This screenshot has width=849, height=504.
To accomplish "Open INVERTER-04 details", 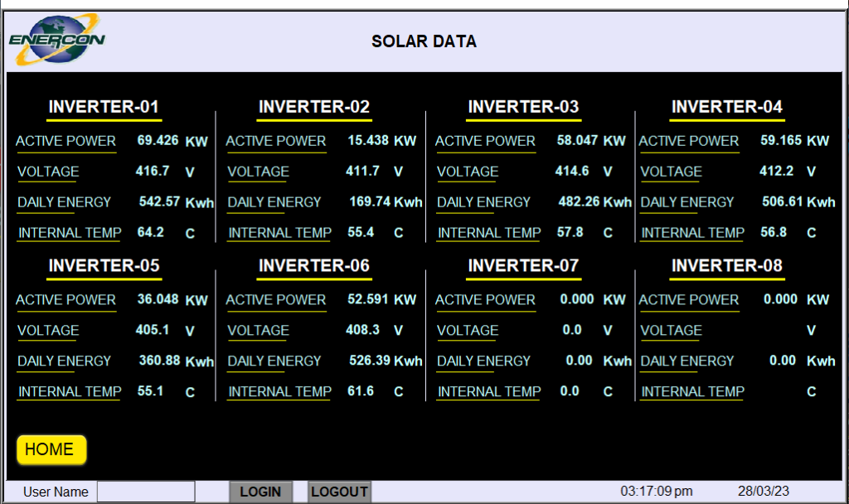I will tap(727, 106).
